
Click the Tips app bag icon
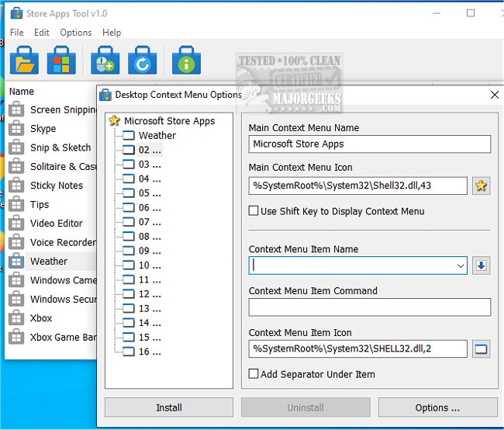point(16,204)
